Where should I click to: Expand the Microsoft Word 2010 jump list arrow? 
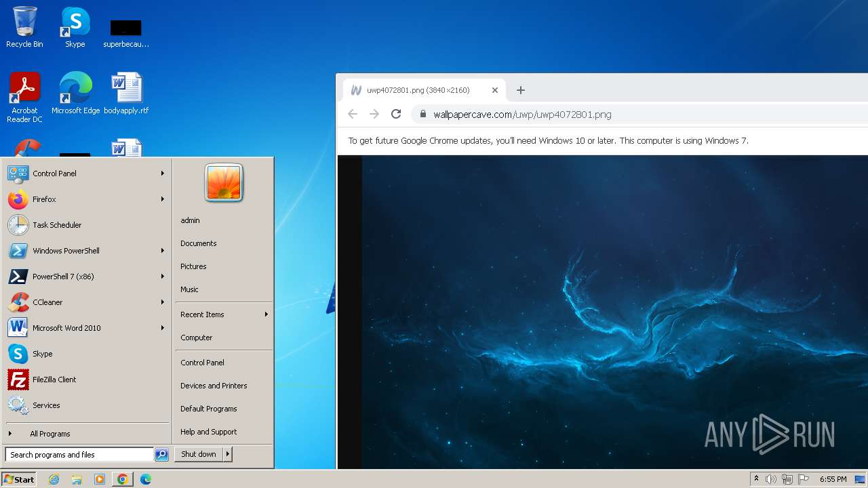pos(163,328)
